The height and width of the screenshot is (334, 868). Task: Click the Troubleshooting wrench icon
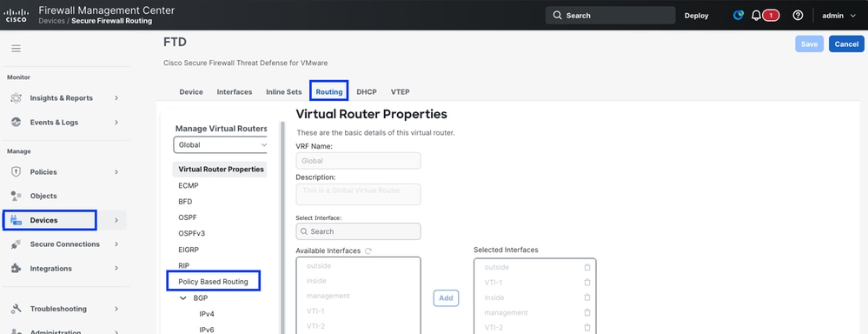[x=16, y=309]
